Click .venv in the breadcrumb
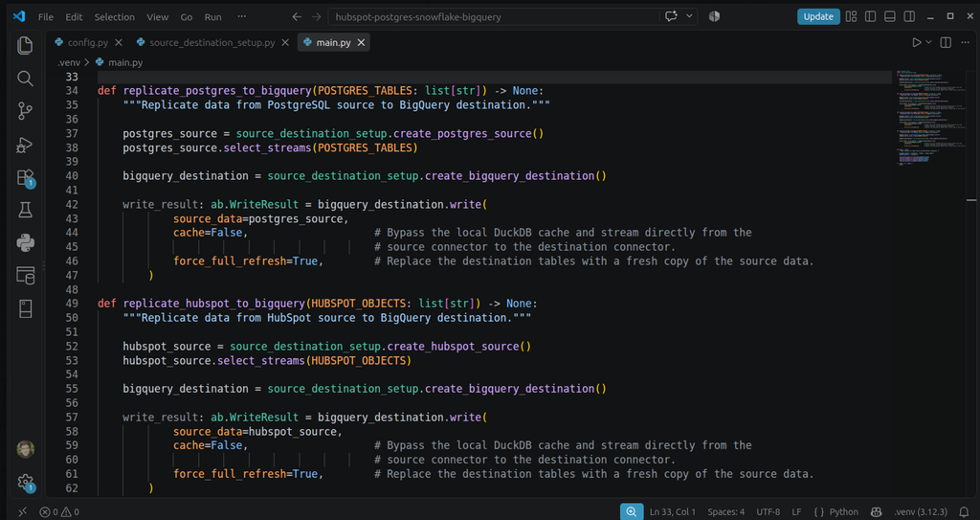Screen dimensions: 980x520 click(69, 62)
